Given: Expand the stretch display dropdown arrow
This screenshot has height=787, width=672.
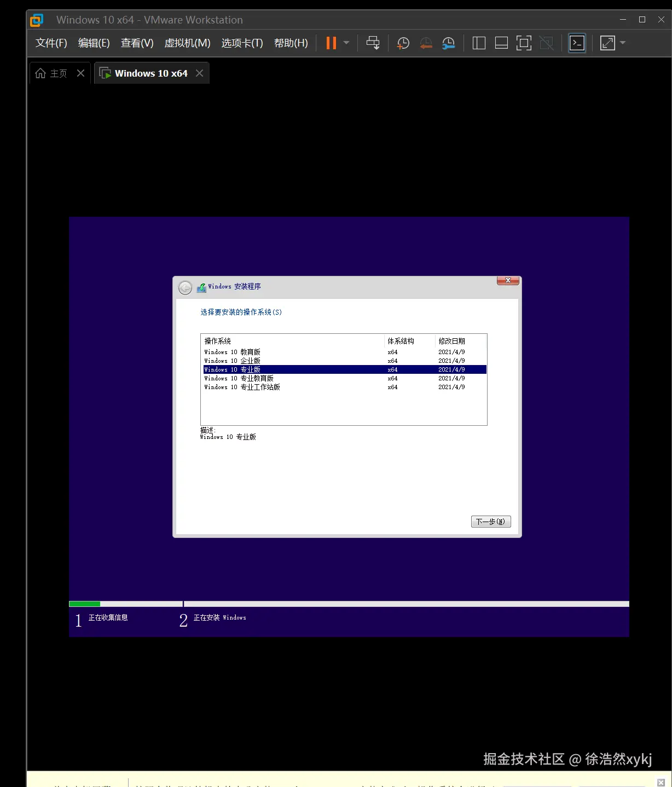Looking at the screenshot, I should (x=623, y=43).
